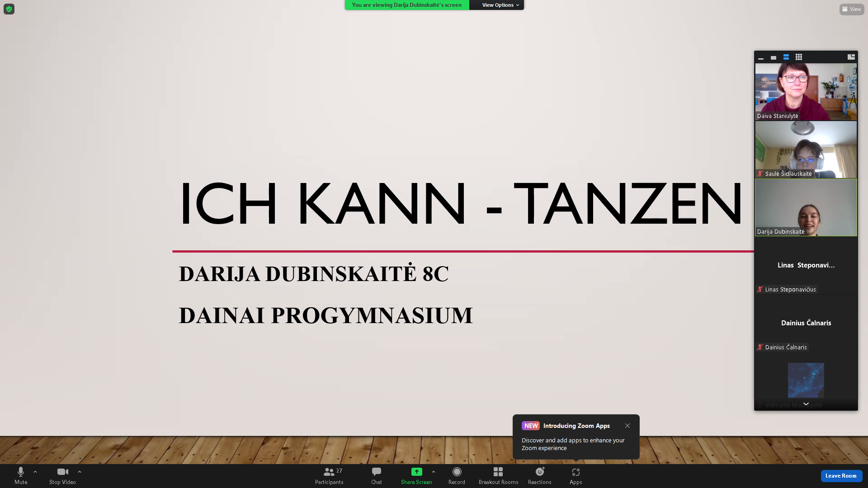Open the Chat panel

pos(376,472)
